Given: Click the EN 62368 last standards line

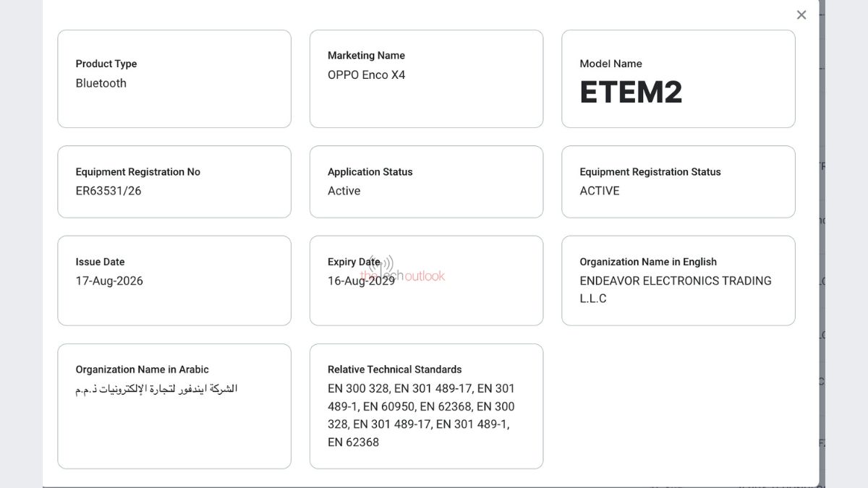Looking at the screenshot, I should 353,442.
